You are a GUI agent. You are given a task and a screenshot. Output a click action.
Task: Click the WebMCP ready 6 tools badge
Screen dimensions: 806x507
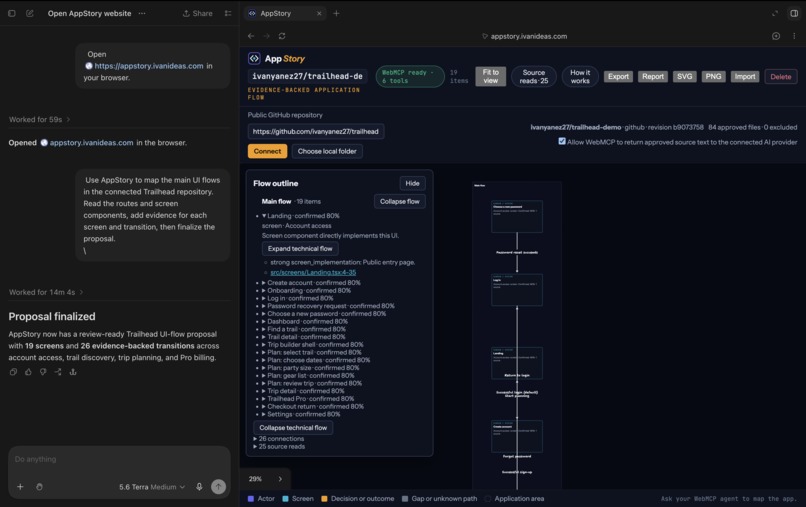click(x=410, y=77)
